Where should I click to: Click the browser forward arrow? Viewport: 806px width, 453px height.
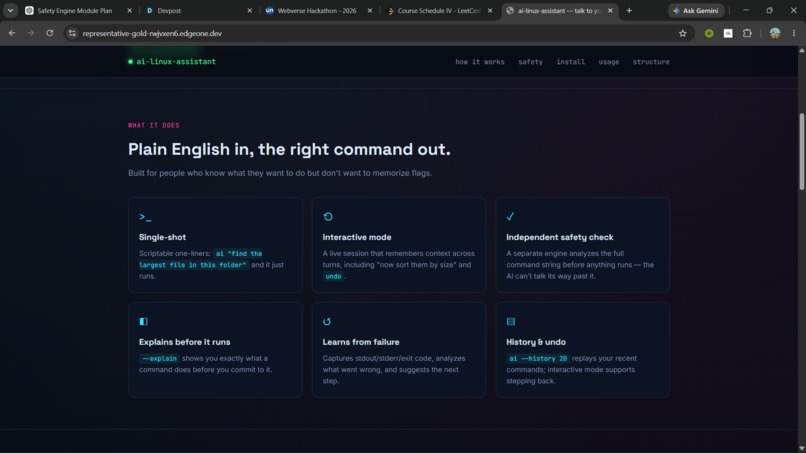click(31, 33)
